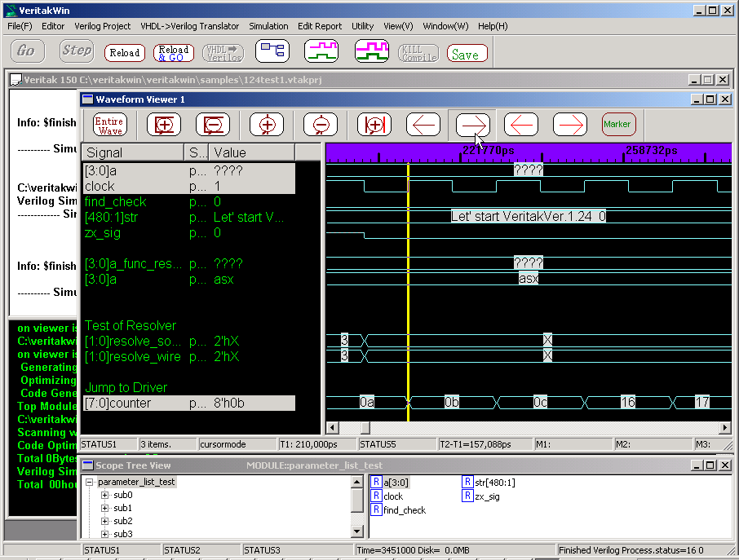Click the R icon beside zx_sig
The width and height of the screenshot is (739, 560).
click(467, 496)
